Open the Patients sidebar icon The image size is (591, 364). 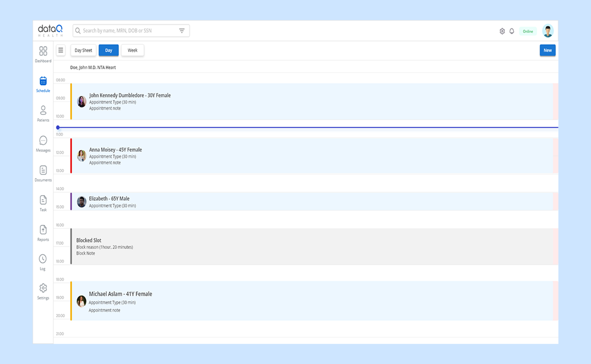(43, 111)
